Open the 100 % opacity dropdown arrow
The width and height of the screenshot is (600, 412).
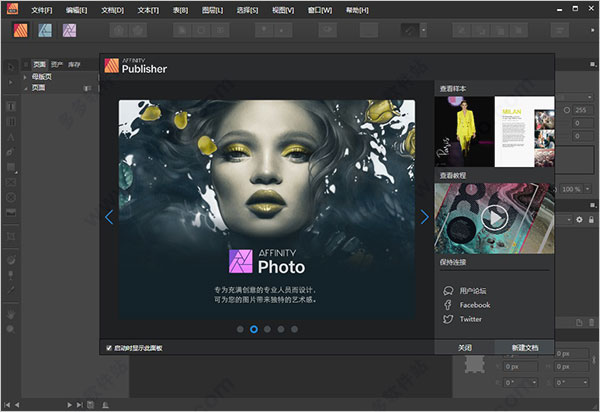pyautogui.click(x=587, y=189)
